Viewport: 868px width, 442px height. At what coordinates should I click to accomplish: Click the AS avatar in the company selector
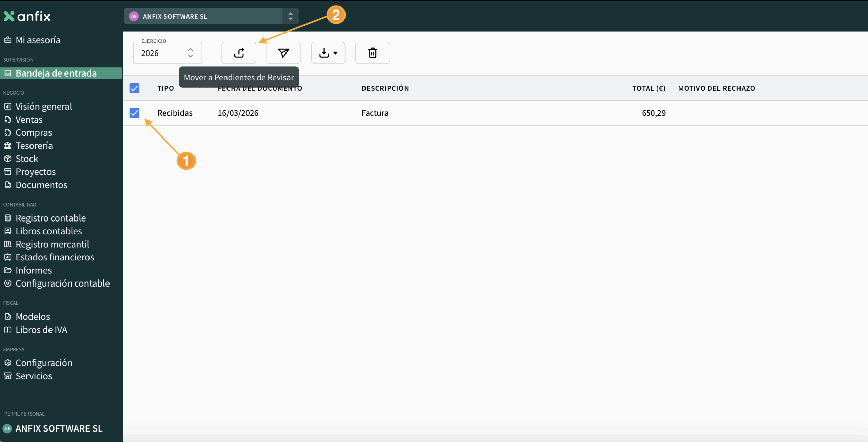[x=134, y=16]
